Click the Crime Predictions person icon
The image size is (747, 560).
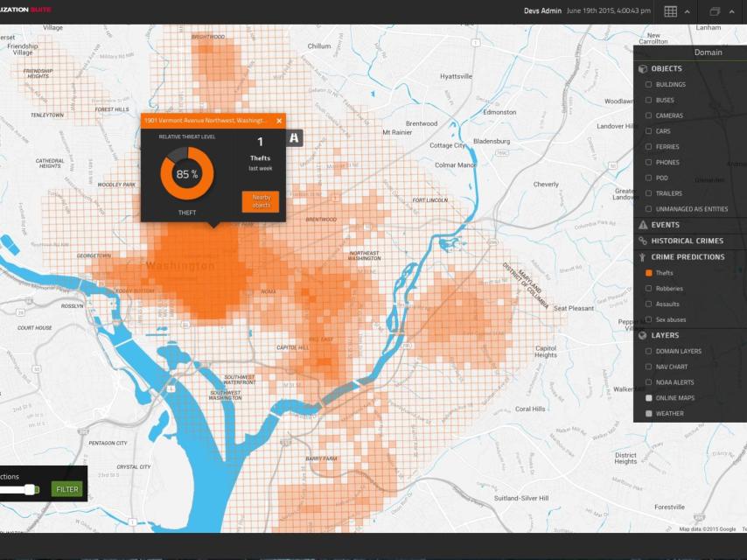coord(641,256)
